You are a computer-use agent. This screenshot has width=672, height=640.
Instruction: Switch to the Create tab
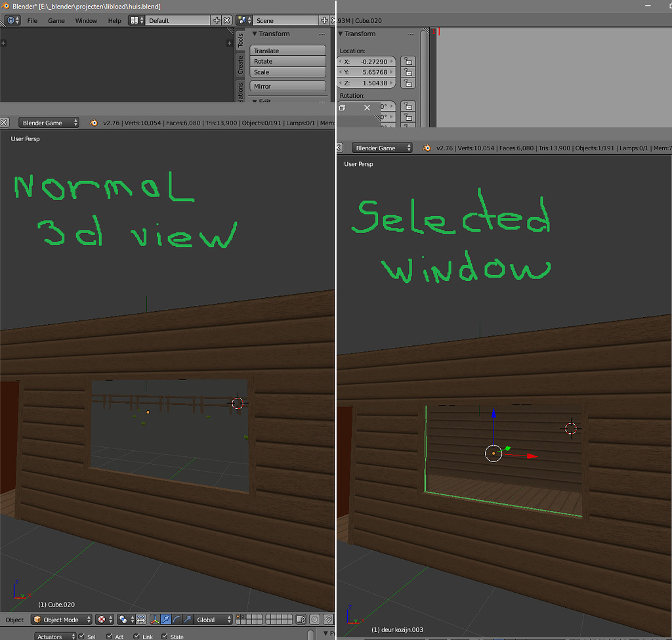click(x=240, y=64)
